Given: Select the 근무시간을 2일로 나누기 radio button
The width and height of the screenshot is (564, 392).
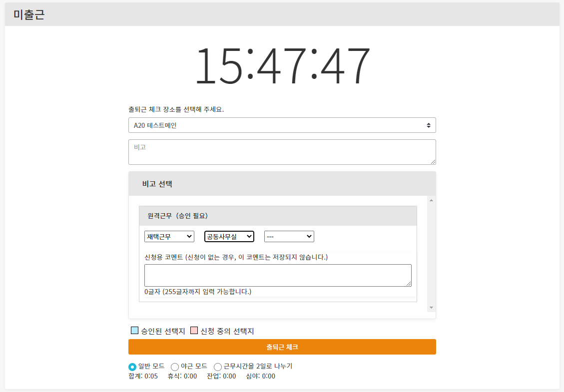Looking at the screenshot, I should (218, 367).
